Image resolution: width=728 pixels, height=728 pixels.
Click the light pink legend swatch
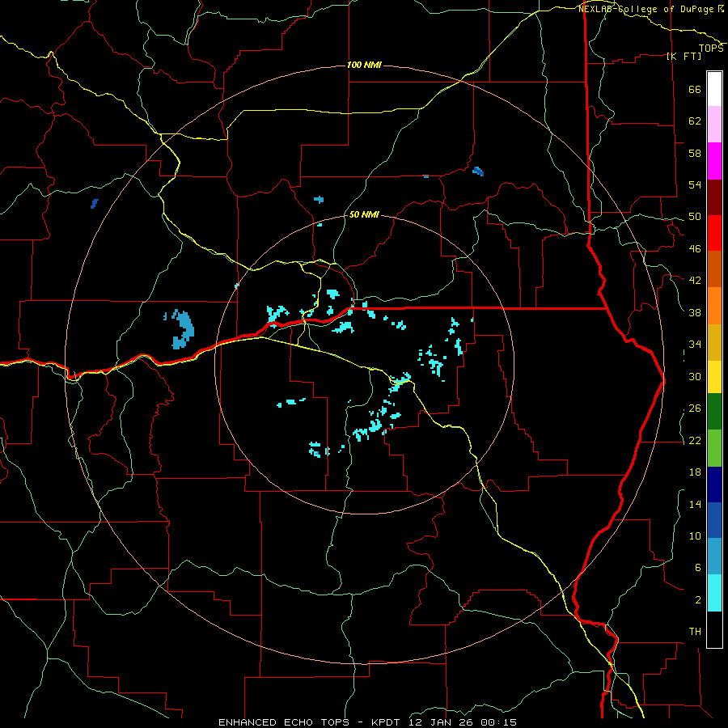click(714, 125)
